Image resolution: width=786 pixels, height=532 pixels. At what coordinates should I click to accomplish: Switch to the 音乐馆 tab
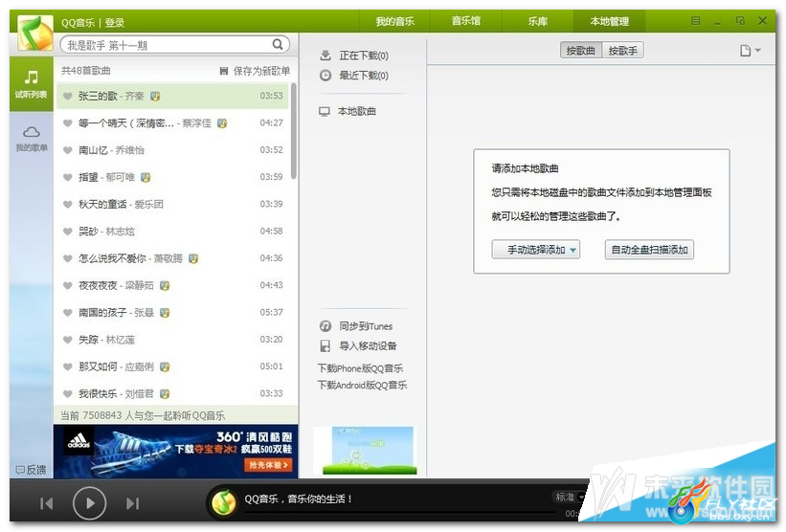click(x=465, y=21)
